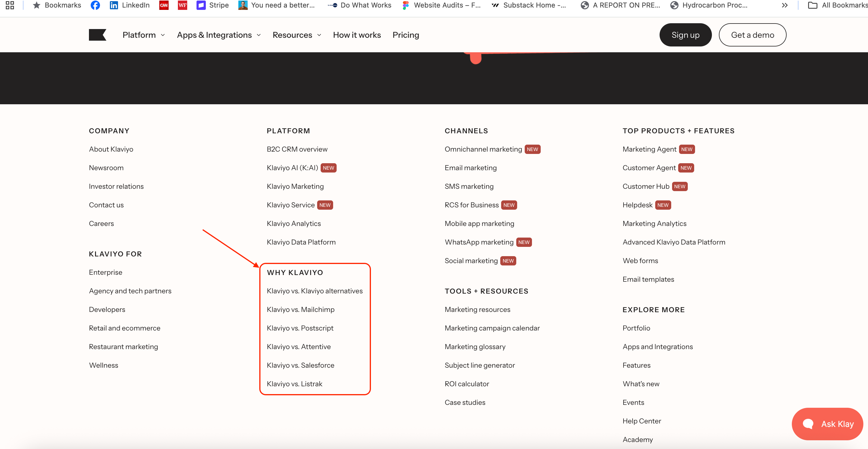This screenshot has width=868, height=449.
Task: Open the Careers footer link
Action: pyautogui.click(x=101, y=224)
